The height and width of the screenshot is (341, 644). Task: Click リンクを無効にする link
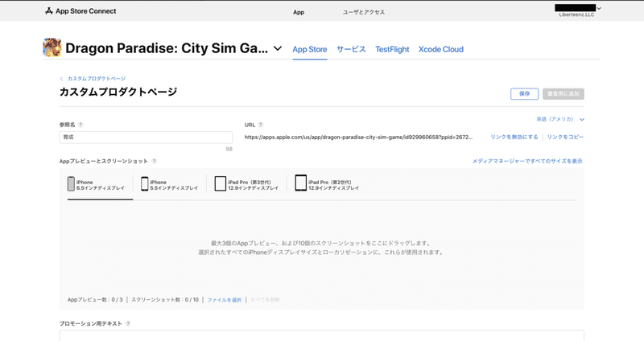pyautogui.click(x=514, y=137)
